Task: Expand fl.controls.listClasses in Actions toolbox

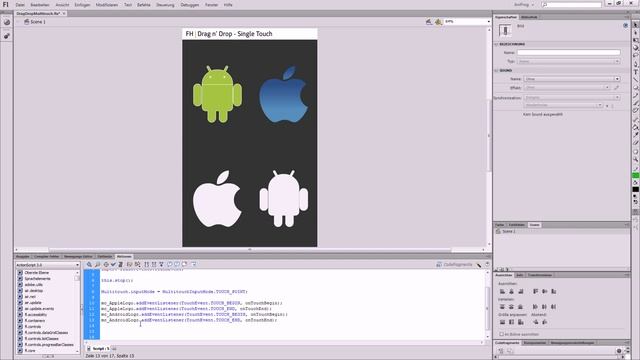Action: click(x=20, y=338)
